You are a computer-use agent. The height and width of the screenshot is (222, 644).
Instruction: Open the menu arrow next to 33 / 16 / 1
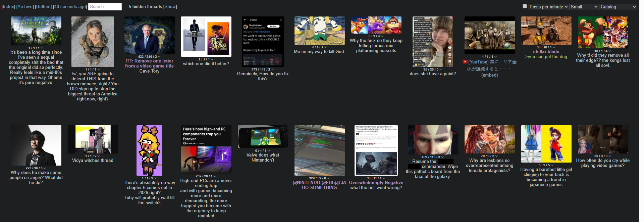(554, 47)
